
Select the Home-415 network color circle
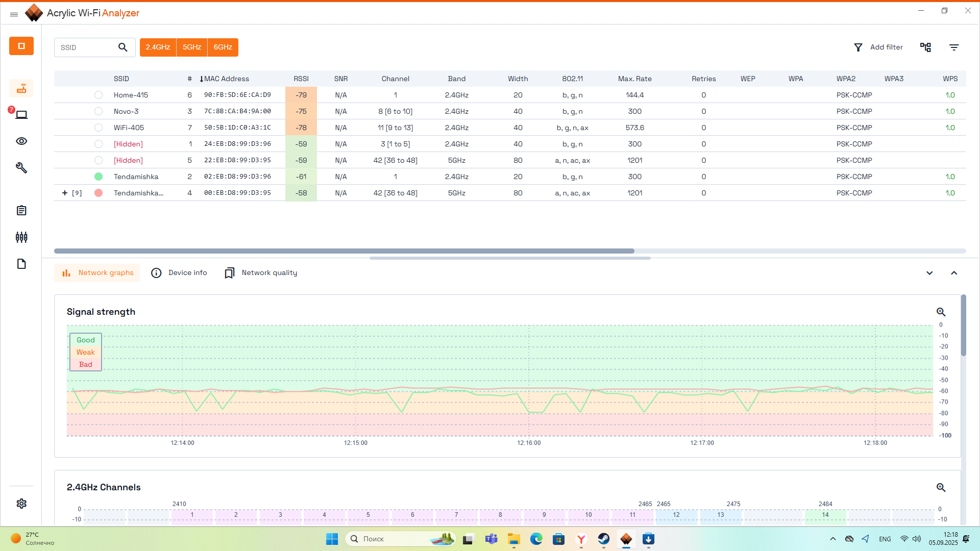tap(99, 95)
